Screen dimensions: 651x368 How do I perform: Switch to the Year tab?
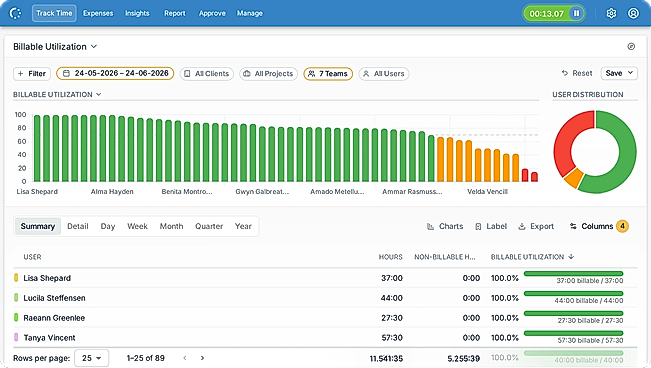243,226
